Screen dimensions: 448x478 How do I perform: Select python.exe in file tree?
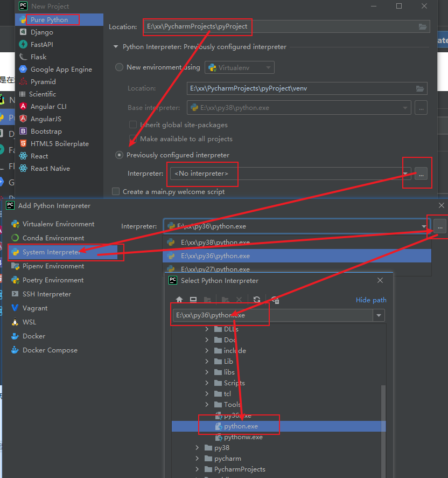(x=279, y=426)
